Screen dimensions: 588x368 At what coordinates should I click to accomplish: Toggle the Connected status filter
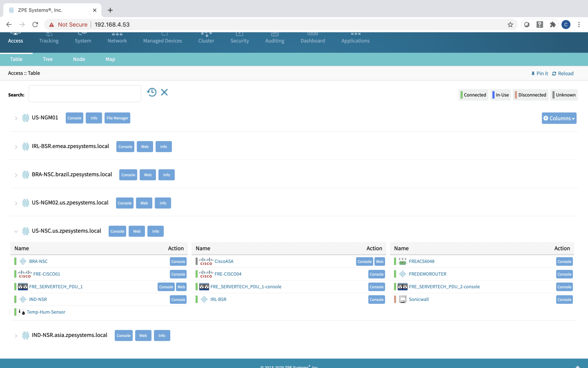473,95
